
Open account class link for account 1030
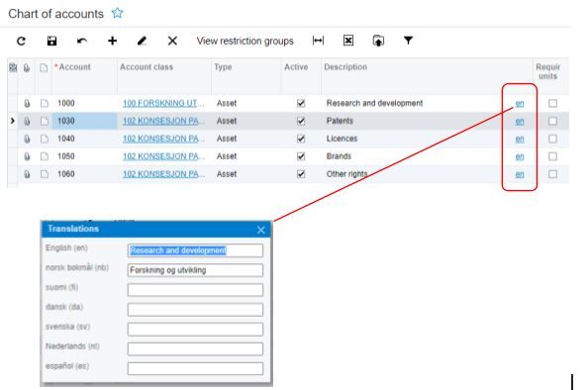[163, 121]
